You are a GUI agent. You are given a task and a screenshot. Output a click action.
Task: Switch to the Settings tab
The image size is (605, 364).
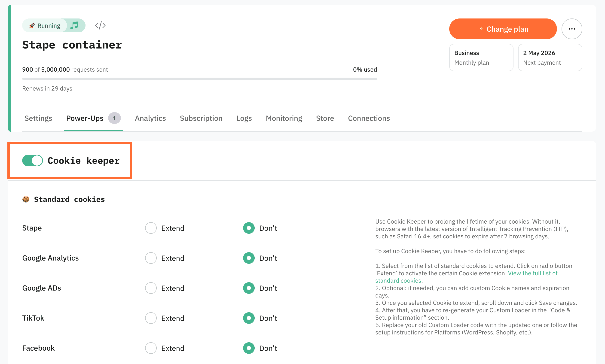click(38, 118)
